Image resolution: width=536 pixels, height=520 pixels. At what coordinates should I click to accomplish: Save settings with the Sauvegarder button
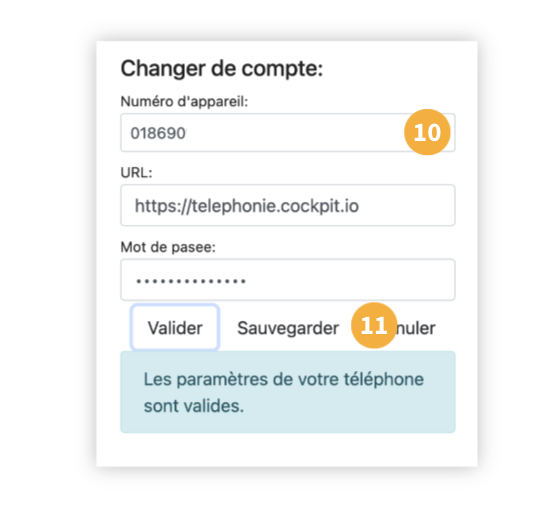click(288, 328)
